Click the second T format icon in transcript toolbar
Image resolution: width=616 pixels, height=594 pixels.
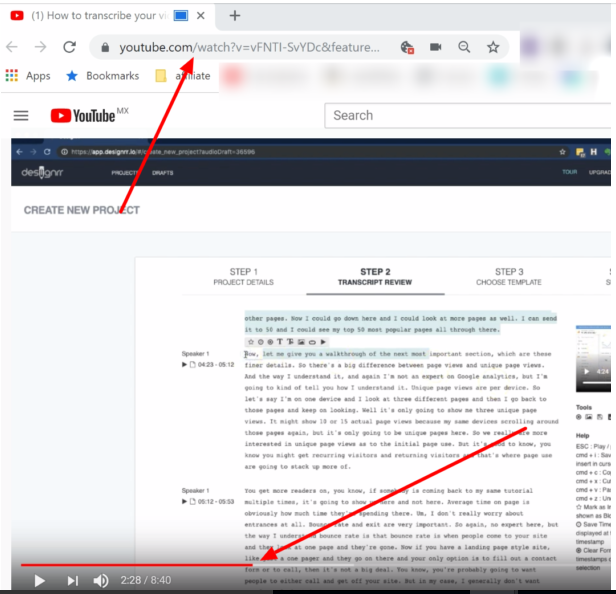[x=290, y=342]
